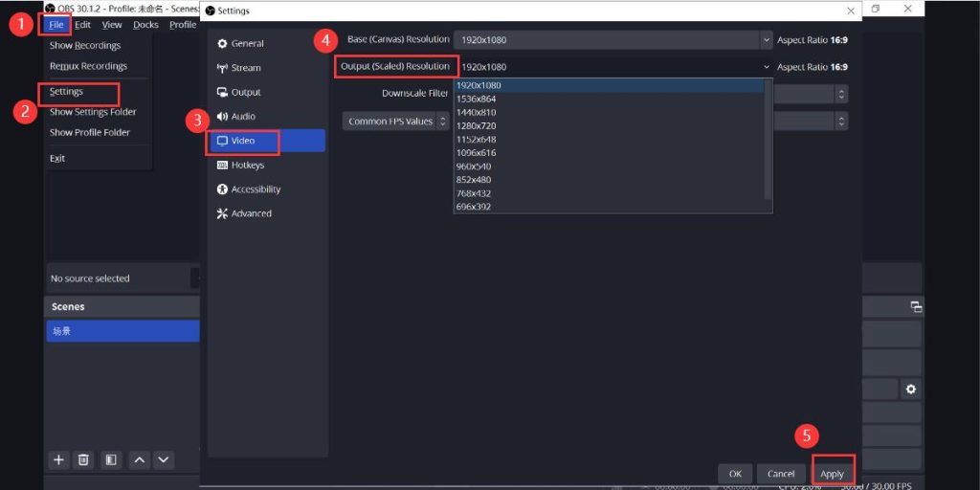Close the Settings dialog
The image size is (980, 490).
pos(851,11)
